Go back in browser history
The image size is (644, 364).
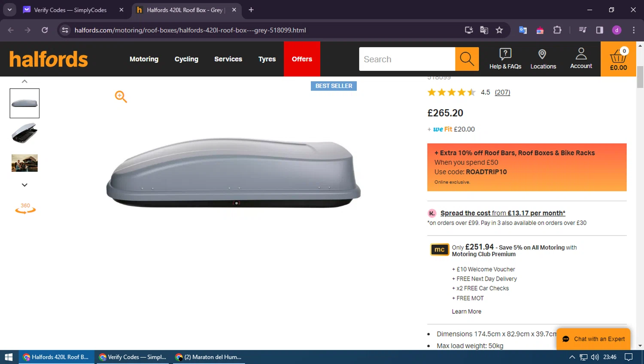(11, 30)
